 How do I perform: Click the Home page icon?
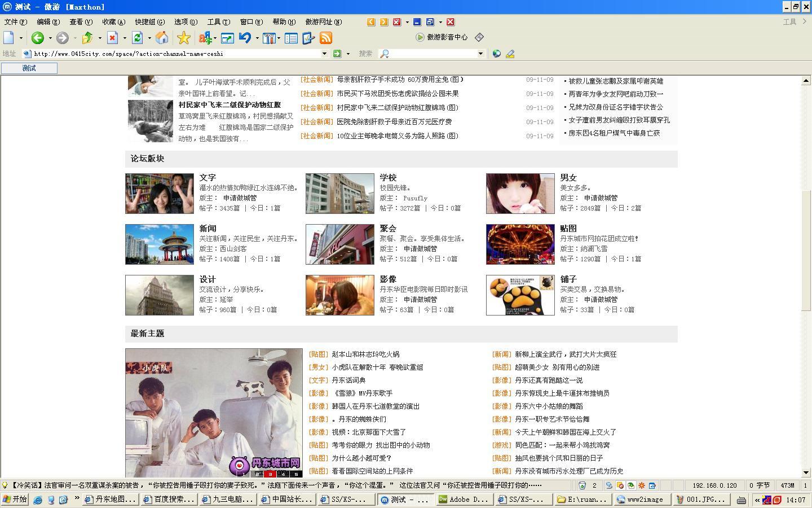pos(162,38)
